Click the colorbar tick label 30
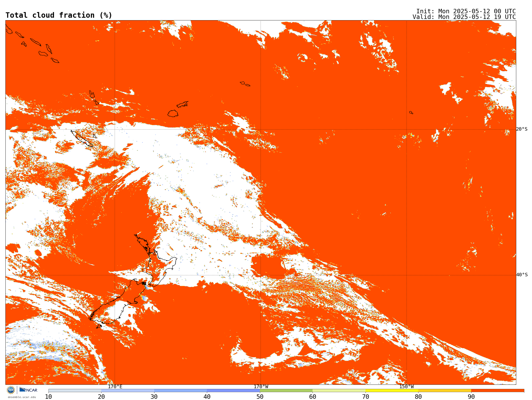This screenshot has width=532, height=400. click(154, 397)
